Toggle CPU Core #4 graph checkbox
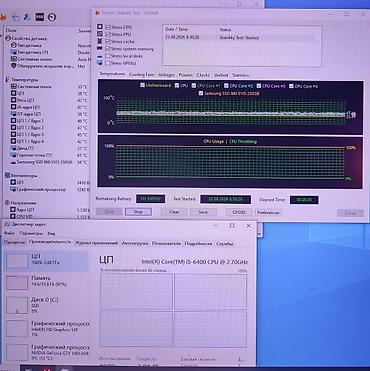Screen dimensions: 370x371 [291, 86]
